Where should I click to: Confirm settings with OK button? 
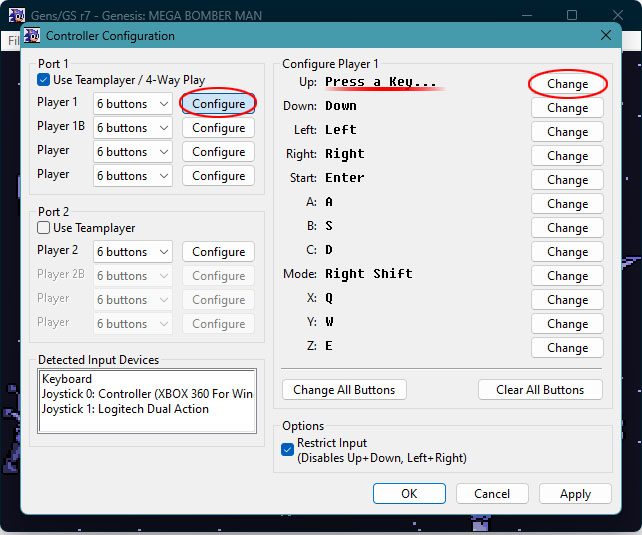pos(409,494)
